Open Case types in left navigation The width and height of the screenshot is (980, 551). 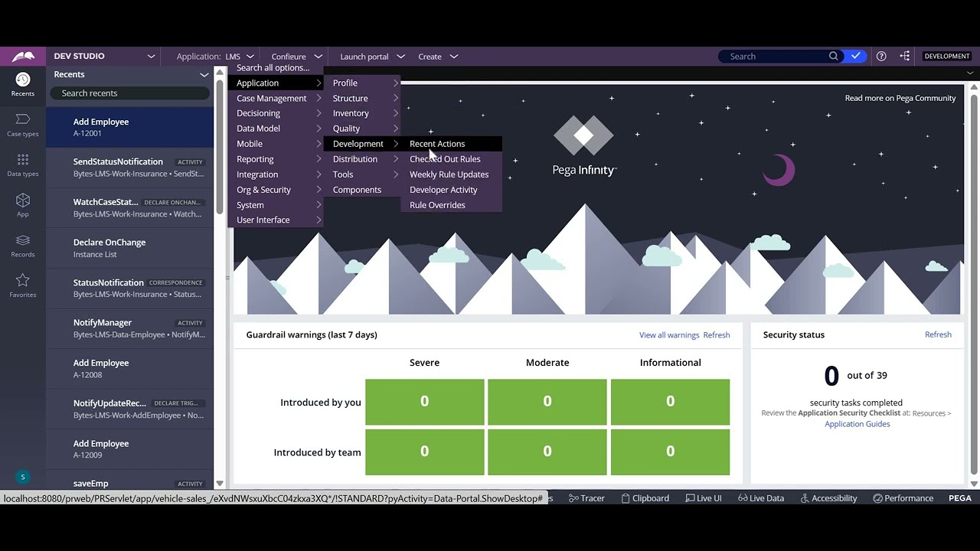coord(23,125)
